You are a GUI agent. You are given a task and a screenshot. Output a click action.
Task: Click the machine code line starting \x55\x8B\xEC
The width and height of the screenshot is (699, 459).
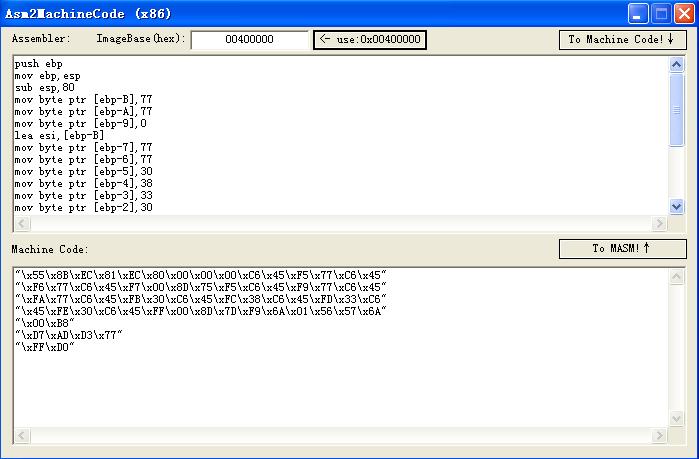[x=201, y=275]
